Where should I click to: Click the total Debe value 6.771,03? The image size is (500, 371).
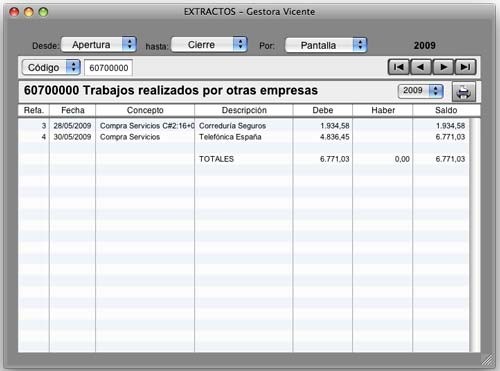coord(335,159)
